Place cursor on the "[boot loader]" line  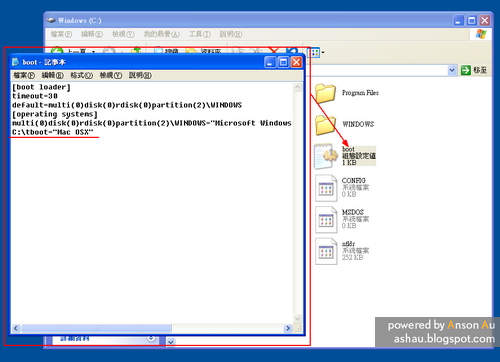point(41,87)
